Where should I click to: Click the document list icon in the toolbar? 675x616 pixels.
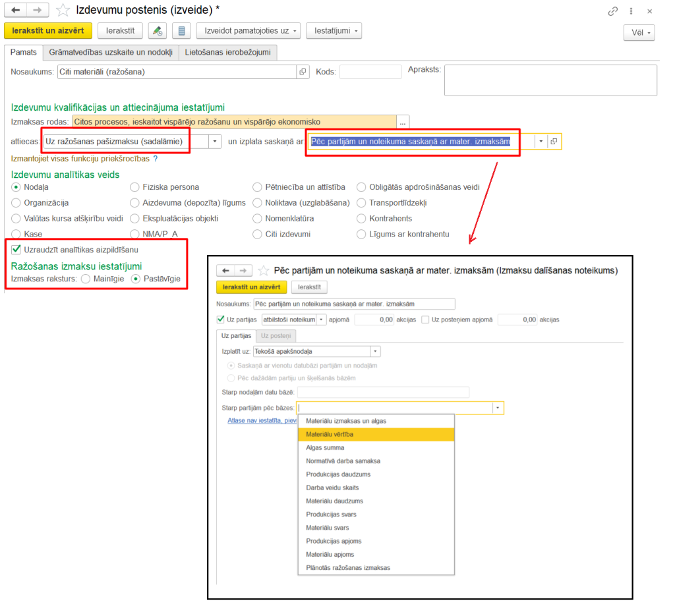click(x=182, y=31)
